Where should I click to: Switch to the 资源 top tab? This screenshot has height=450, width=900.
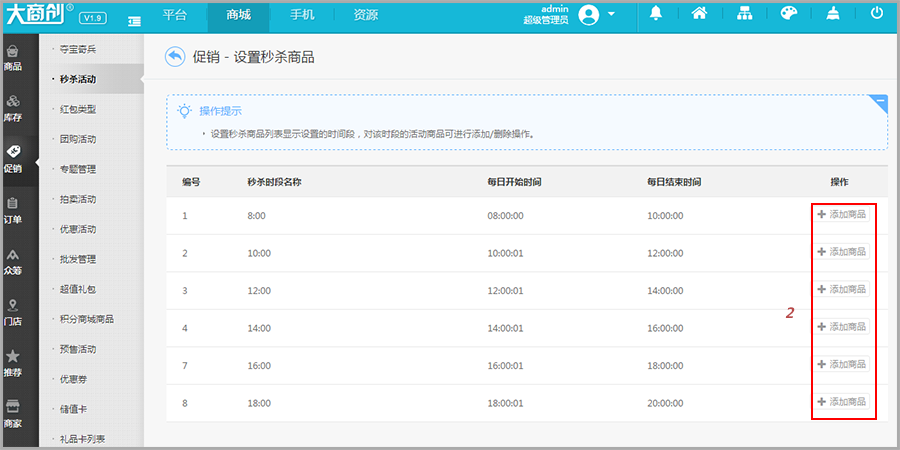tap(366, 15)
